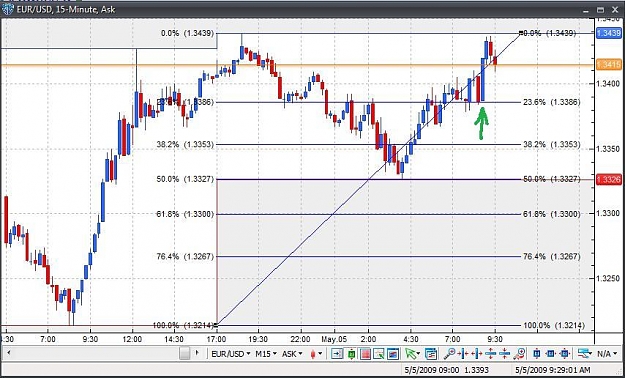Click the horizontal scrollbar left arrow

click(8, 353)
